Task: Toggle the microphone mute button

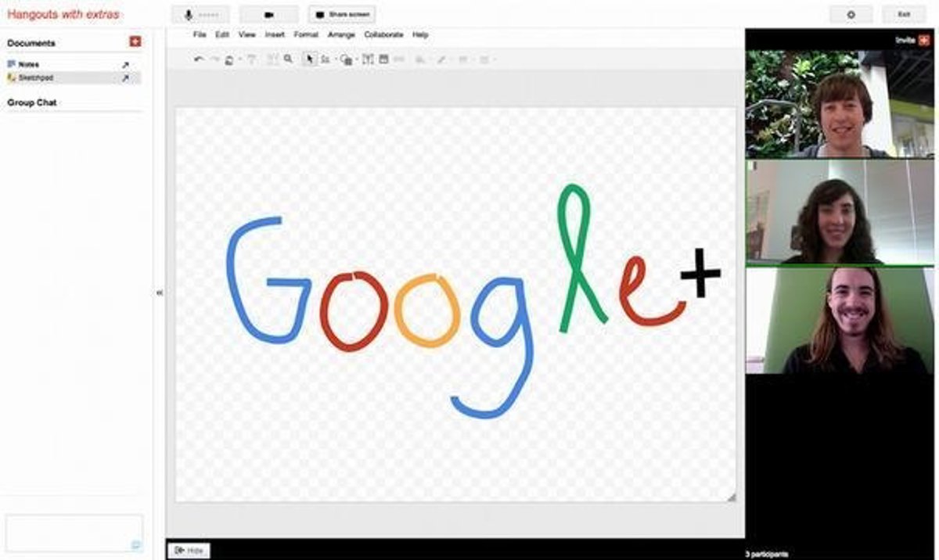Action: (200, 14)
